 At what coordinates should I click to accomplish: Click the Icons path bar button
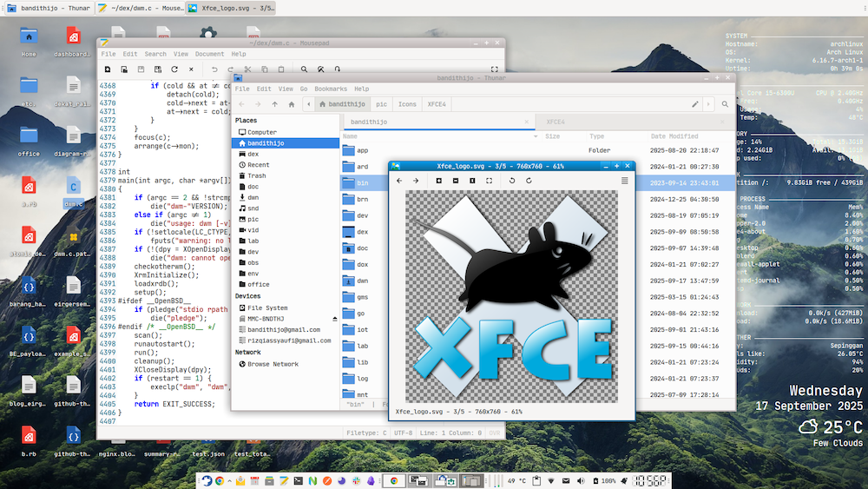tap(407, 104)
